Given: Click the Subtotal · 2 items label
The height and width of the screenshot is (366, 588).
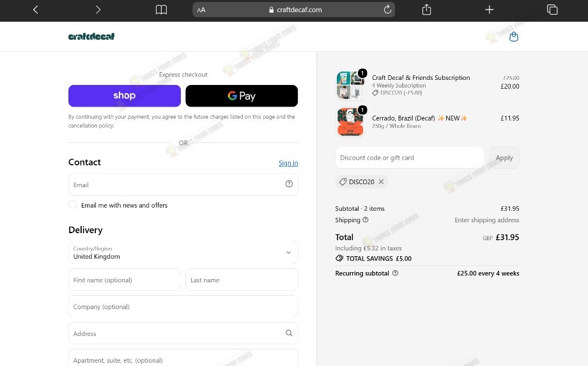Looking at the screenshot, I should click(x=360, y=209).
